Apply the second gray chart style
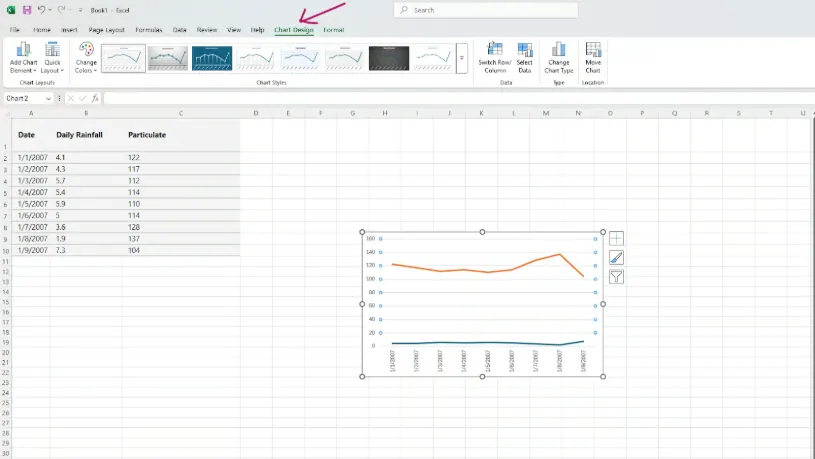 pos(167,58)
